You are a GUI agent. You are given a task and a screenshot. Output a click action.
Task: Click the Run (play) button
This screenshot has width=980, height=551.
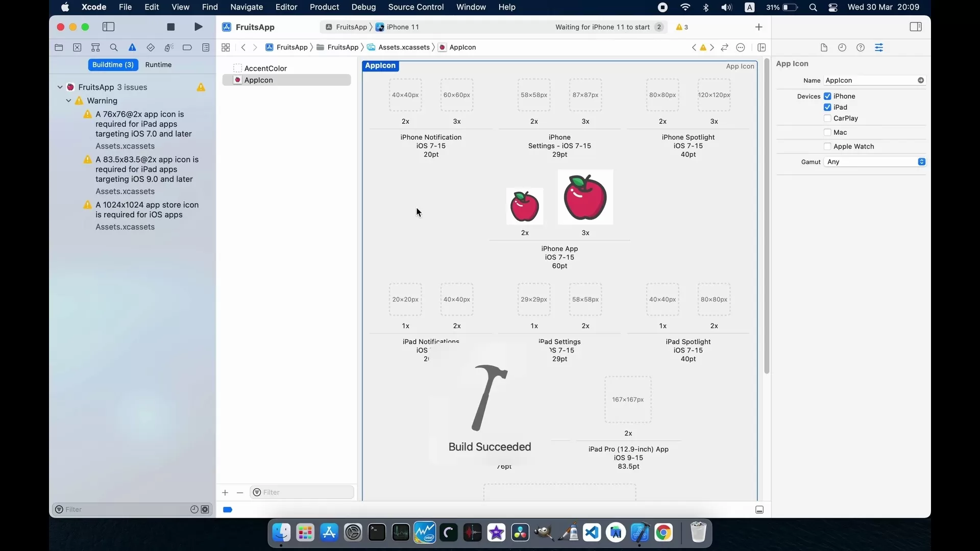tap(198, 27)
